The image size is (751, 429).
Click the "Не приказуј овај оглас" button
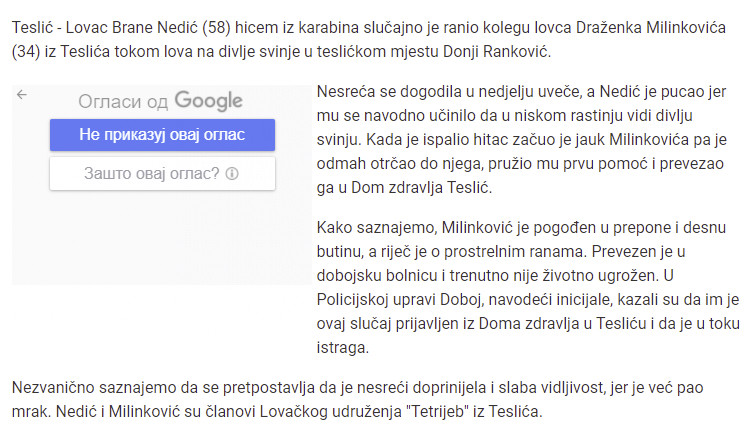(x=162, y=135)
